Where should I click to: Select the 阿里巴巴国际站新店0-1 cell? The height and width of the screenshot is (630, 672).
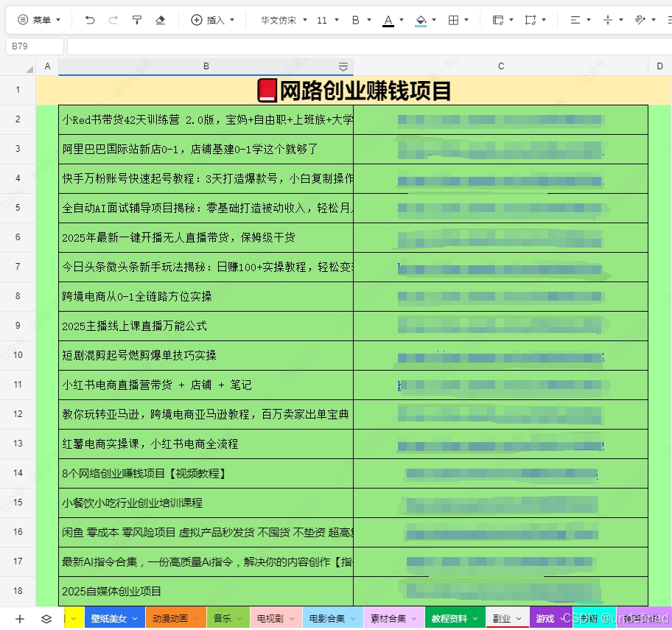click(206, 149)
